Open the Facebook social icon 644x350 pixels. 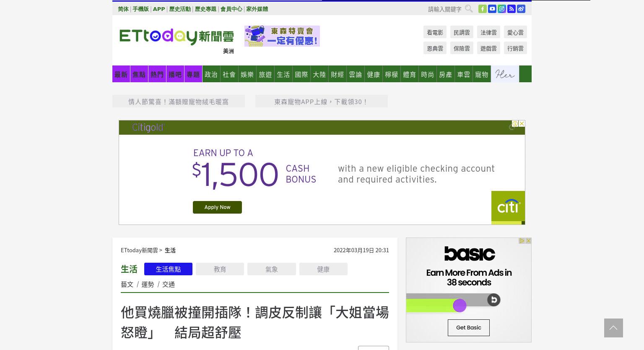pos(483,9)
